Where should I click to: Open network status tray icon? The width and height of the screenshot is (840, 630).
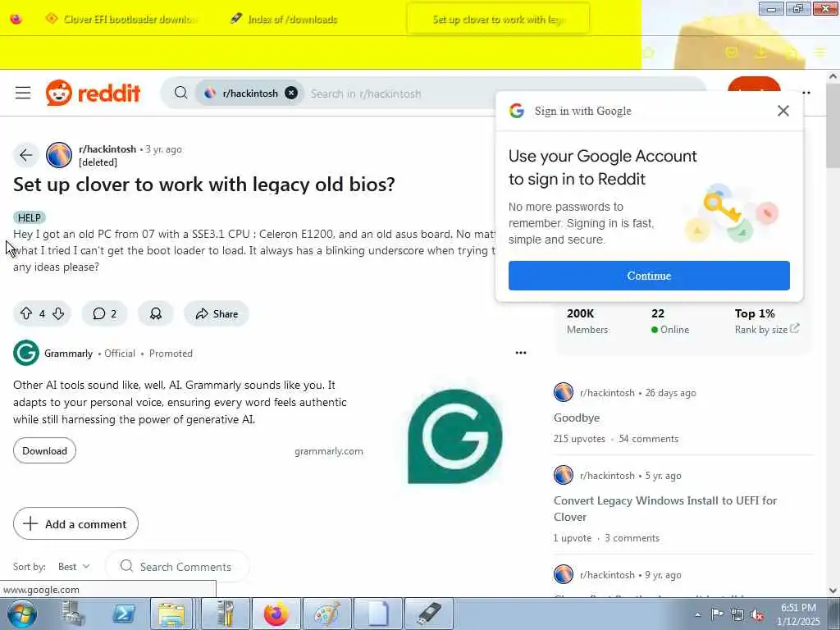pyautogui.click(x=737, y=614)
